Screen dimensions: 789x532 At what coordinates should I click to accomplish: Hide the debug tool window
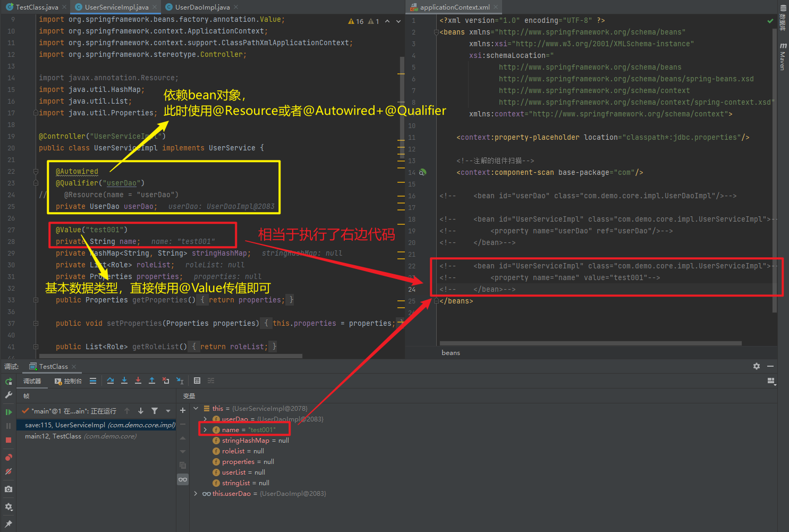tap(770, 366)
